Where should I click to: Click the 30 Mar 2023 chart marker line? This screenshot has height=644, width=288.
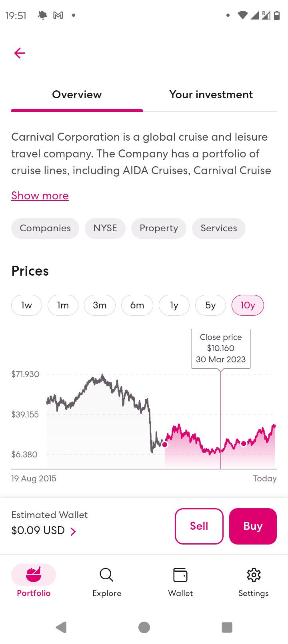click(x=220, y=419)
